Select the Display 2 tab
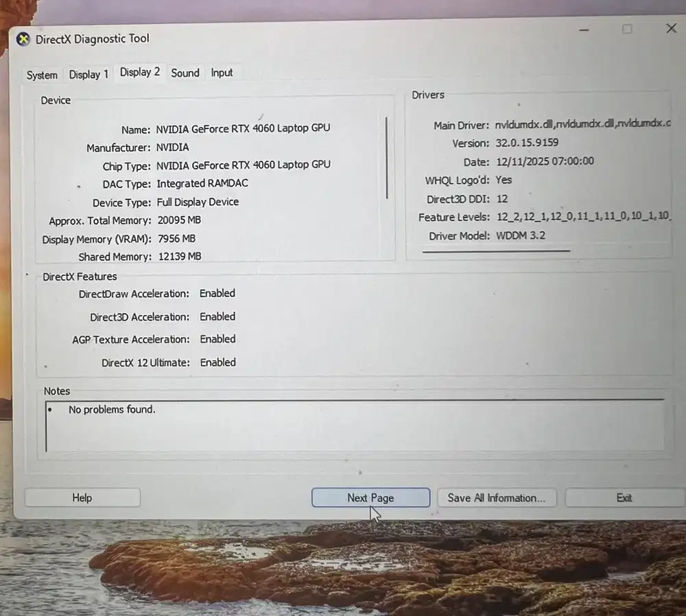Image resolution: width=686 pixels, height=616 pixels. tap(140, 73)
